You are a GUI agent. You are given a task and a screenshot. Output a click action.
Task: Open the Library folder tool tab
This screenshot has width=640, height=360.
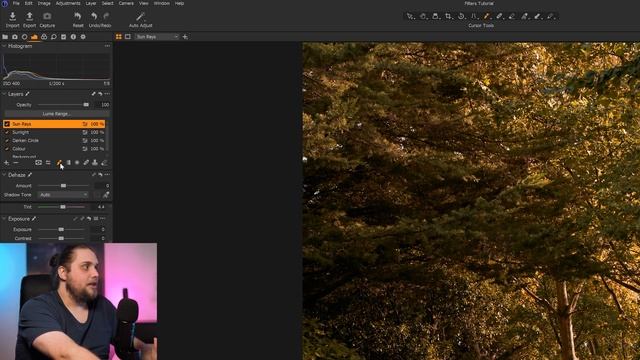pos(5,37)
